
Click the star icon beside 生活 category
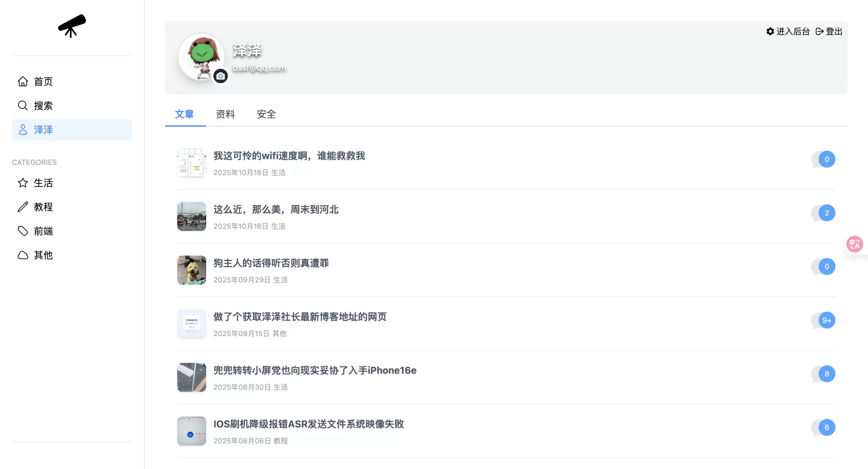click(x=23, y=183)
